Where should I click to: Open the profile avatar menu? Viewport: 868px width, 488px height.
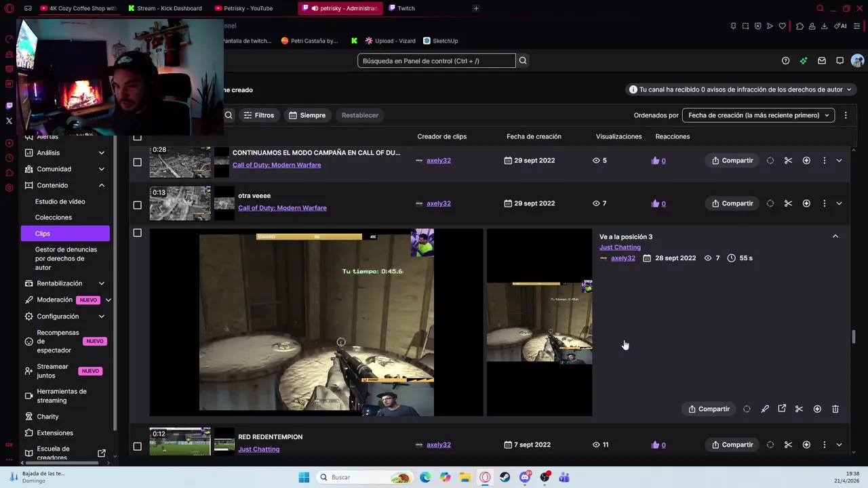[x=857, y=60]
